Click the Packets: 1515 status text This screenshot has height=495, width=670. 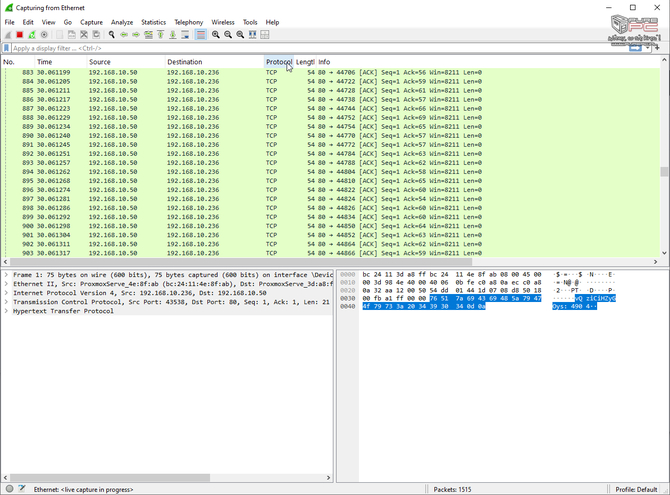[452, 489]
